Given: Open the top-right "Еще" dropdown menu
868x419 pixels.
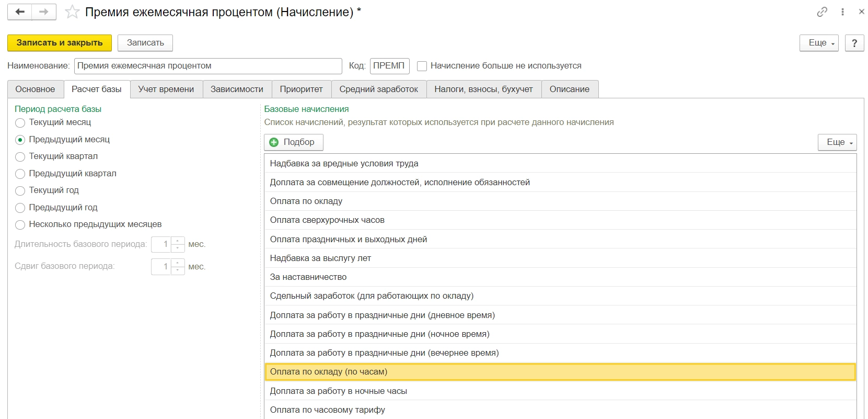Looking at the screenshot, I should 818,43.
